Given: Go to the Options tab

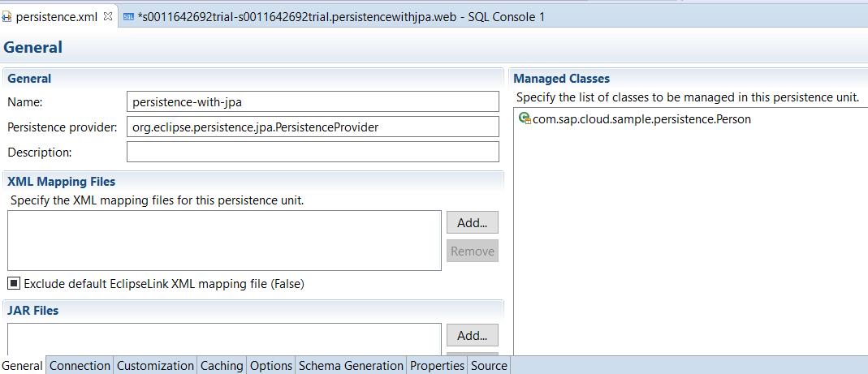Looking at the screenshot, I should point(270,366).
